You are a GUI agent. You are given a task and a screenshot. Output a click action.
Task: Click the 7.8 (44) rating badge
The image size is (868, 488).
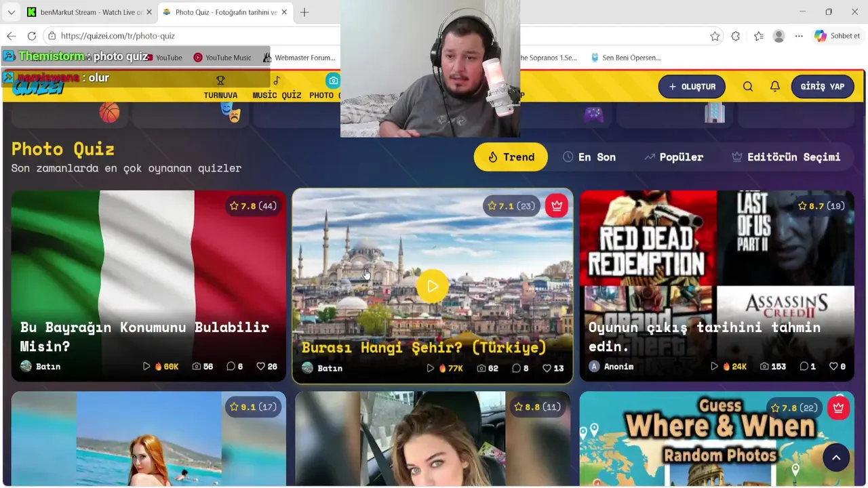[x=253, y=206]
